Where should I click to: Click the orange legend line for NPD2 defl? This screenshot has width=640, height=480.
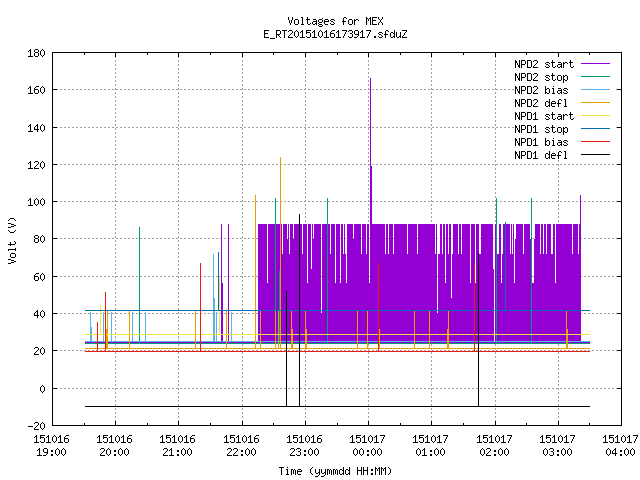pyautogui.click(x=595, y=102)
